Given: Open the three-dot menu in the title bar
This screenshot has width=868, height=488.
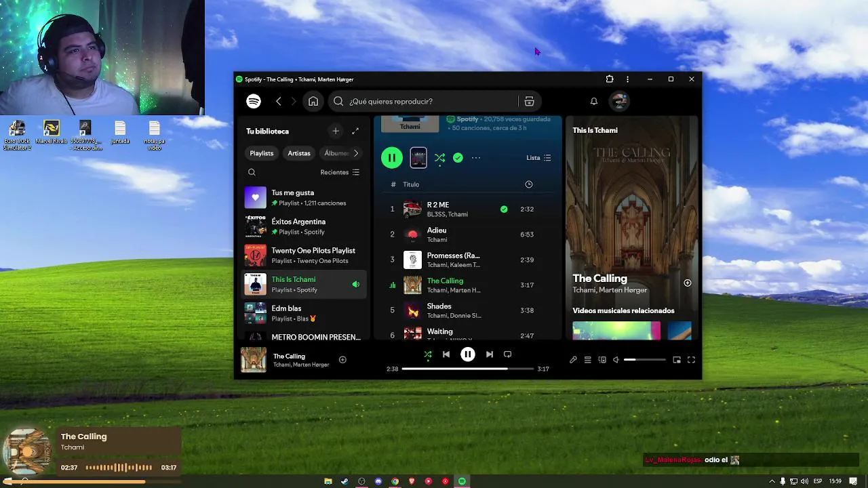Looking at the screenshot, I should tap(627, 79).
